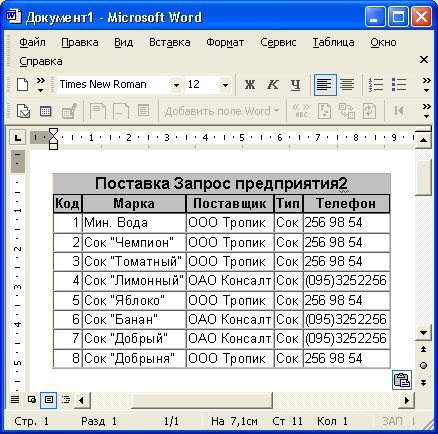
Task: Open the Таблица menu
Action: 333,42
